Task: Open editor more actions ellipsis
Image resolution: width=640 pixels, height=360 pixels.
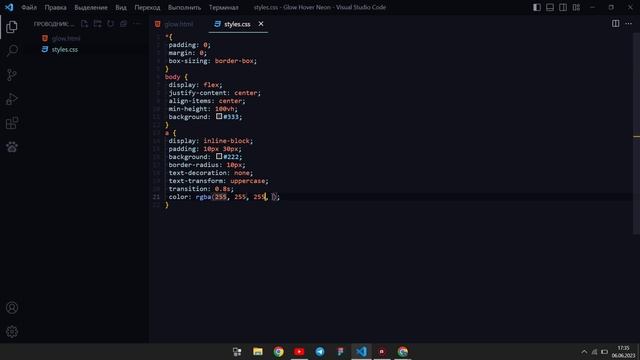Action: [x=629, y=24]
